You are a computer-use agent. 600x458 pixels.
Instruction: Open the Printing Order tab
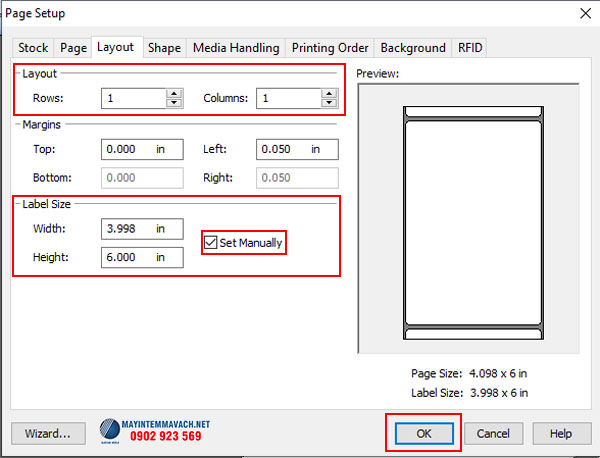(x=330, y=47)
